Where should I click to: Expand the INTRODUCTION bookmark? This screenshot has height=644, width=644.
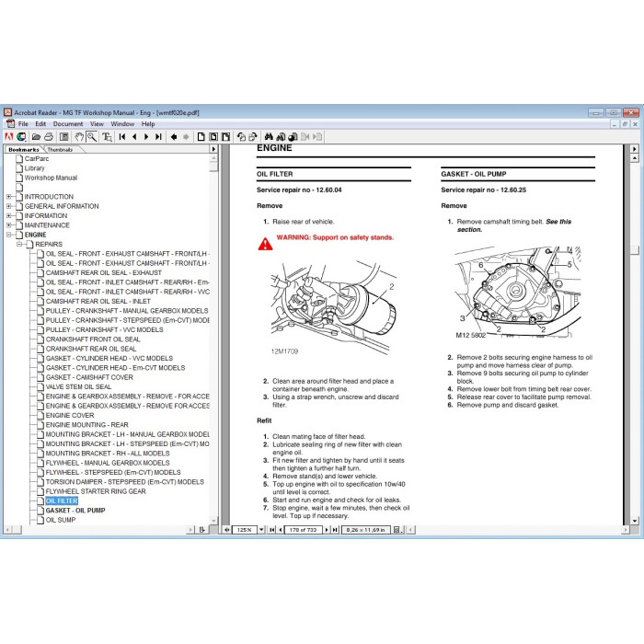[x=9, y=197]
